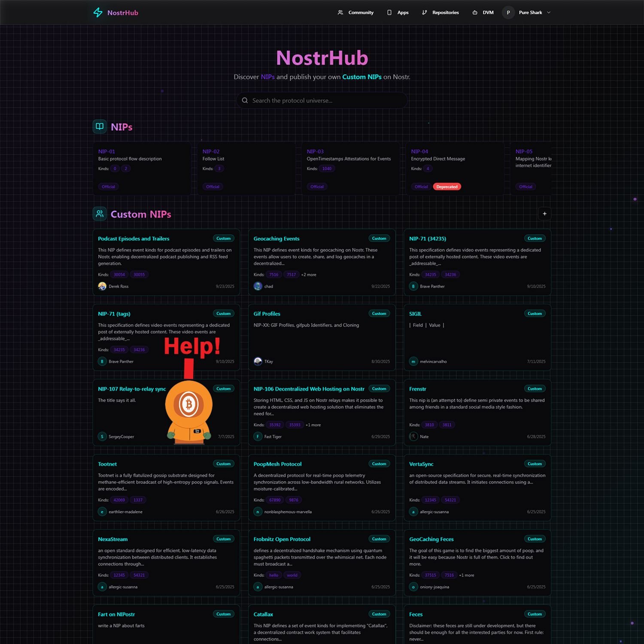
Task: Expand '+2 more' kinds on Geocaching Events
Action: pyautogui.click(x=308, y=275)
